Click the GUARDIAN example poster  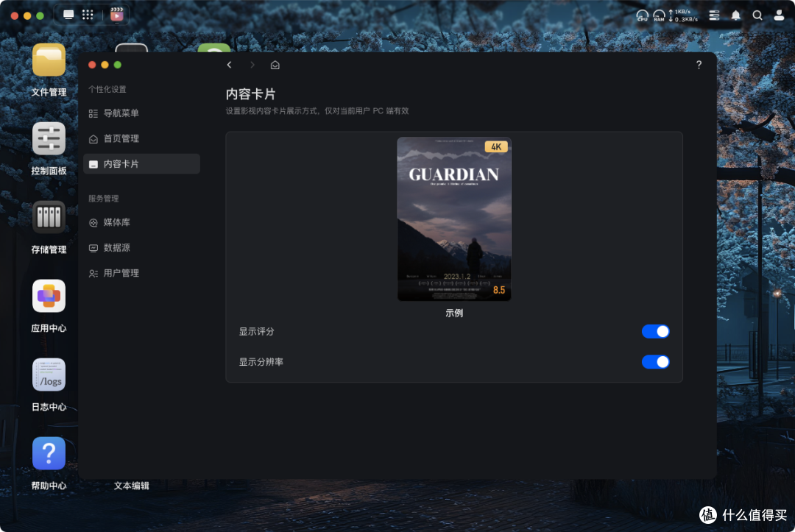click(x=454, y=219)
